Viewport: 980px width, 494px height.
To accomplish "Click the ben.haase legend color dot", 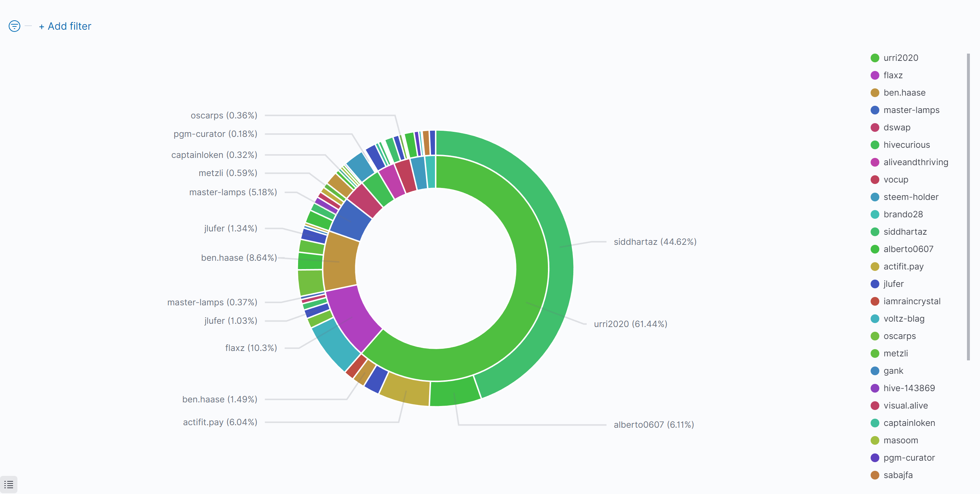I will [875, 92].
